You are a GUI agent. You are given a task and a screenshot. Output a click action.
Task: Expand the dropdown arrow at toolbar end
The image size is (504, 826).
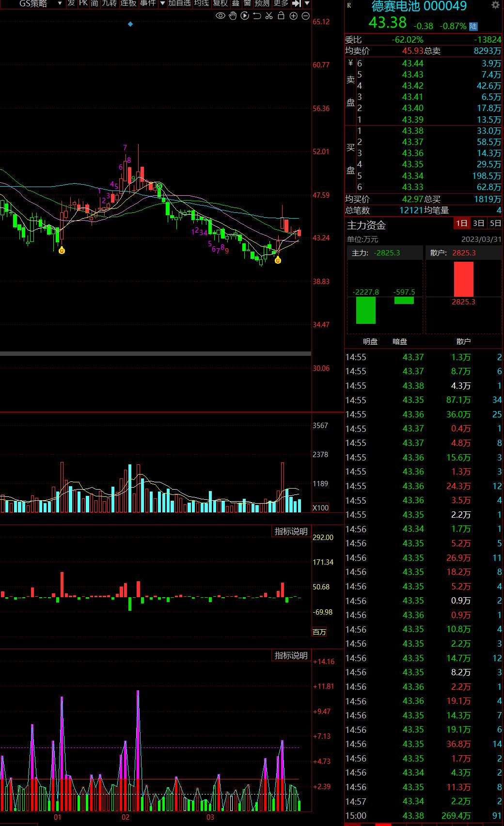click(307, 3)
